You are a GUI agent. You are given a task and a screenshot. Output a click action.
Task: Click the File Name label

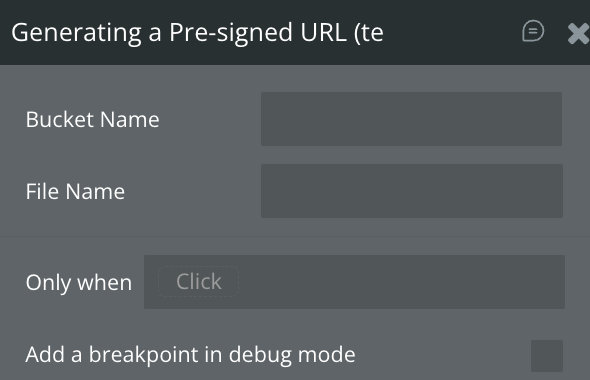point(75,192)
